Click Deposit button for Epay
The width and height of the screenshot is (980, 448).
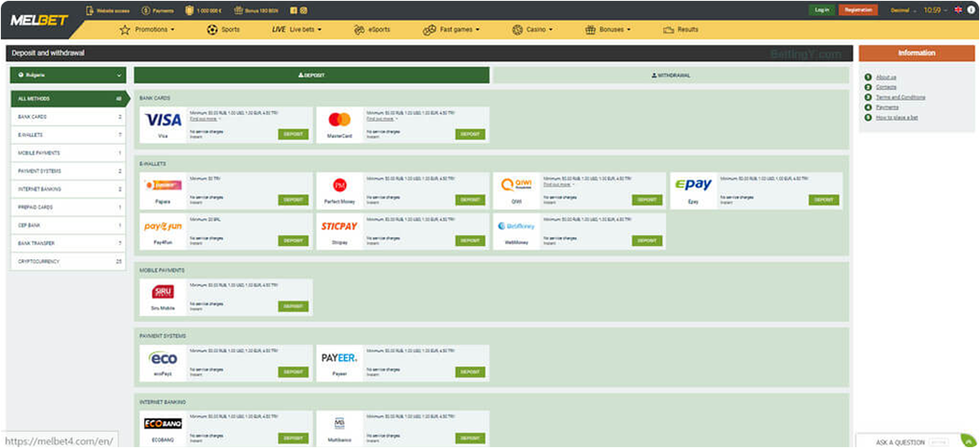coord(824,199)
